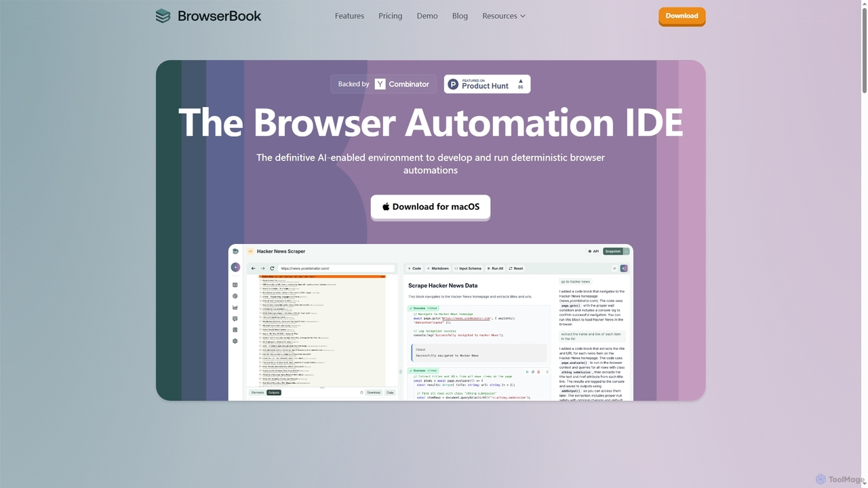Click the help circle icon beside Download
The width and height of the screenshot is (868, 488).
361,392
